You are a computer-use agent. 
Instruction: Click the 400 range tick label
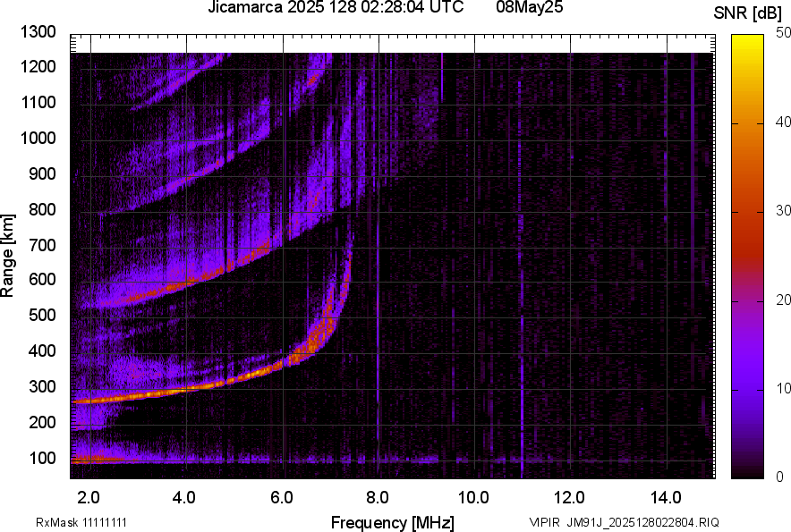pyautogui.click(x=42, y=351)
